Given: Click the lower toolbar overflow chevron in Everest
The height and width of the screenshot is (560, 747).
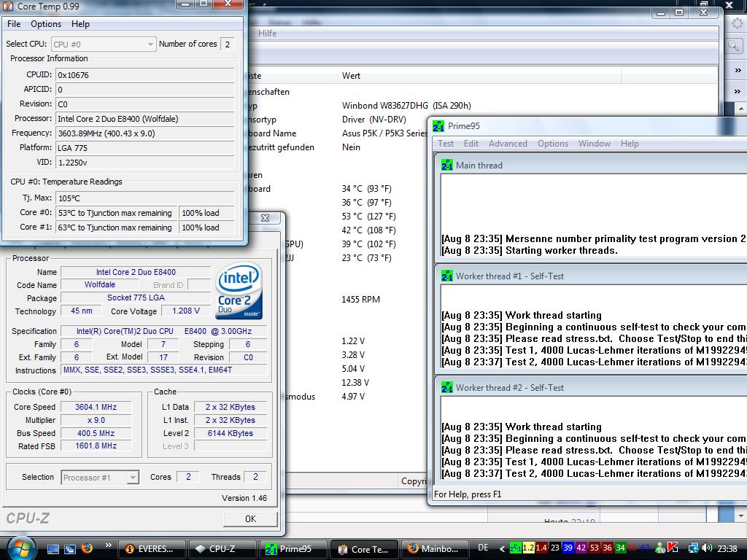Looking at the screenshot, I should coord(738,91).
